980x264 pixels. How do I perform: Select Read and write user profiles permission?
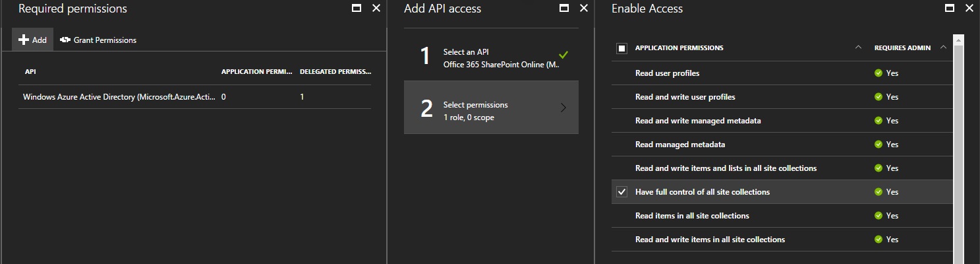[782, 97]
